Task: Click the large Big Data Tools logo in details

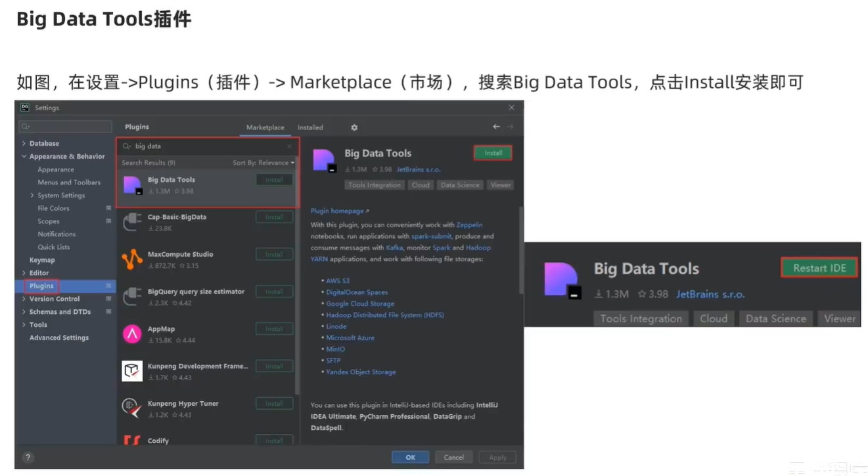Action: pos(325,161)
